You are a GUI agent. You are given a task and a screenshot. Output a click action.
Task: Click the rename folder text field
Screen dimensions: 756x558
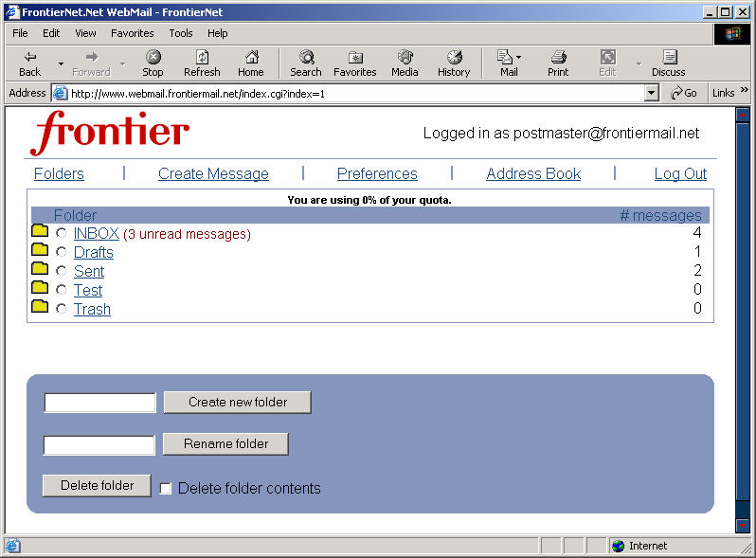coord(99,445)
